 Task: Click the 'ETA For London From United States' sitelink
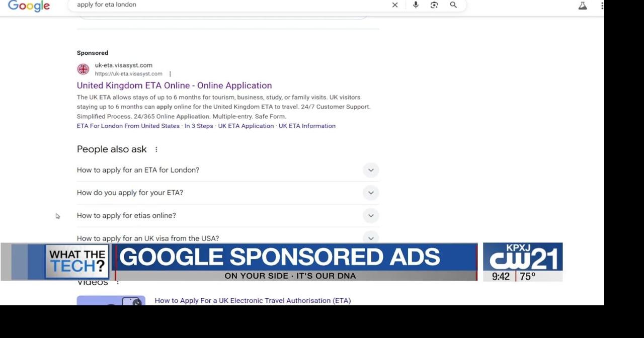(x=128, y=126)
